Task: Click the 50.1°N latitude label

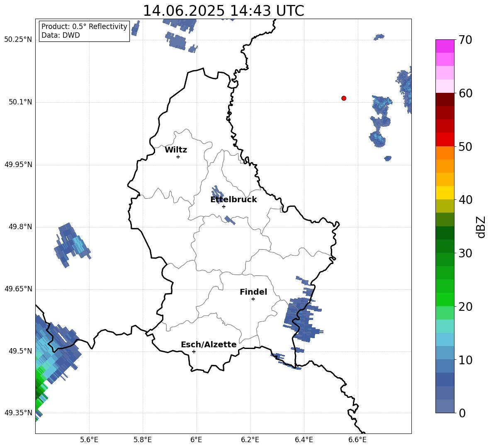Action: point(20,102)
